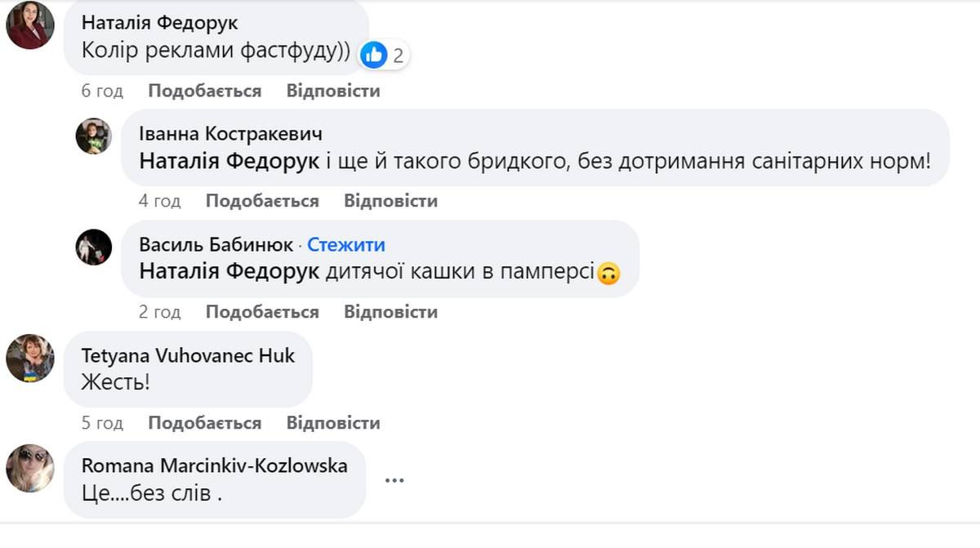Select Відповісти under Іванна's reply
This screenshot has width=980, height=548.
[390, 200]
